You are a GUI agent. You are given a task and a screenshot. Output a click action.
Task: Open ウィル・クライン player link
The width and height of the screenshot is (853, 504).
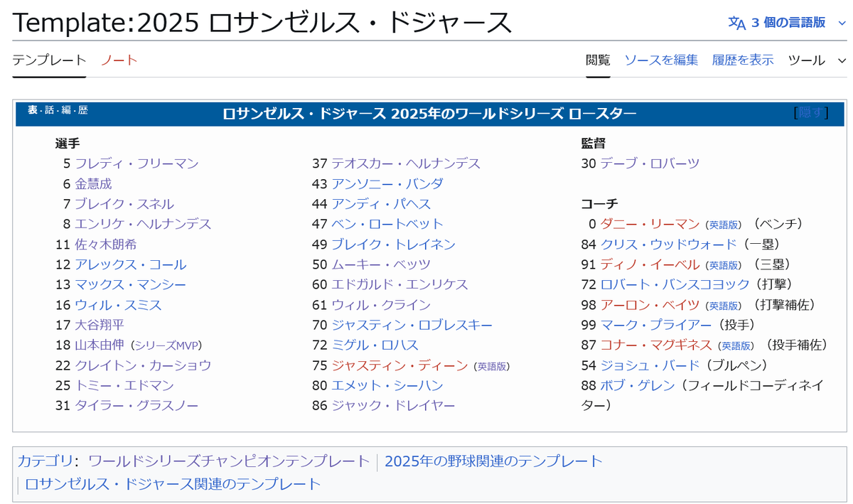coord(381,305)
